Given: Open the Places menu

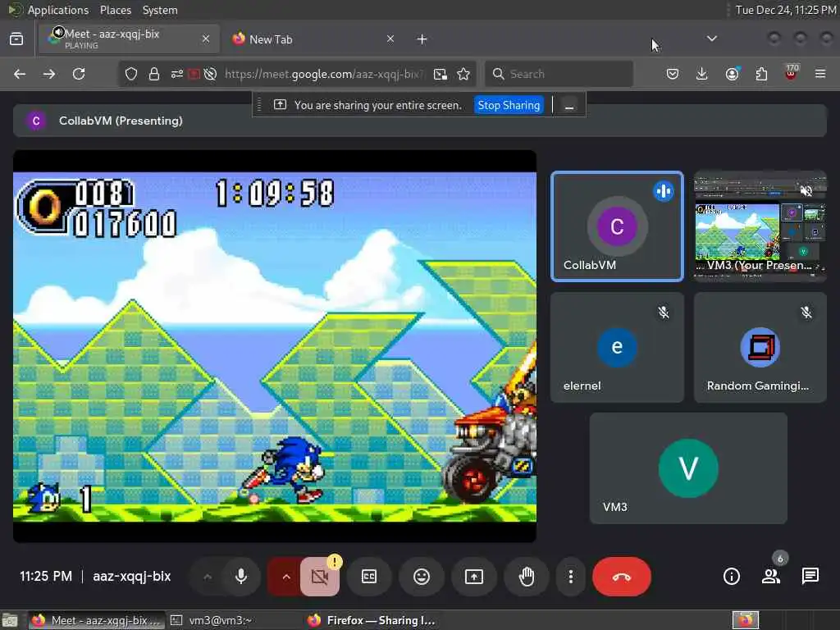Looking at the screenshot, I should (x=115, y=10).
